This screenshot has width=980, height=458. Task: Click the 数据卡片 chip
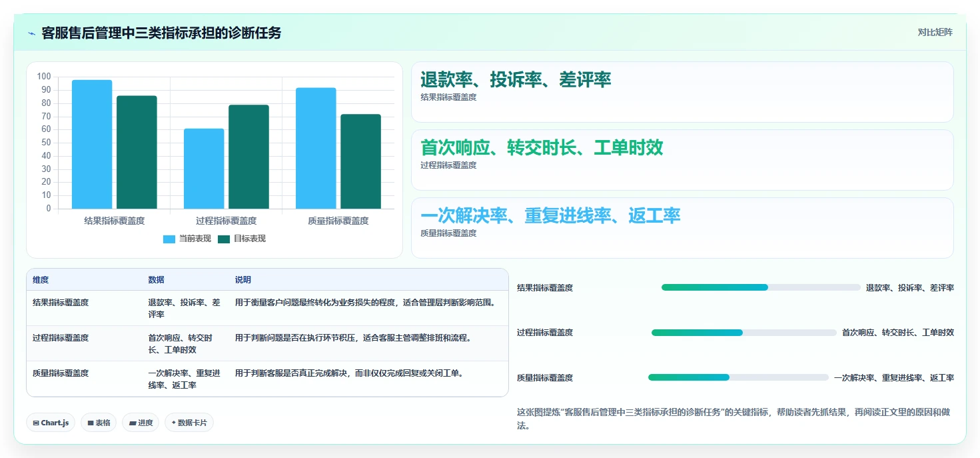tap(189, 423)
